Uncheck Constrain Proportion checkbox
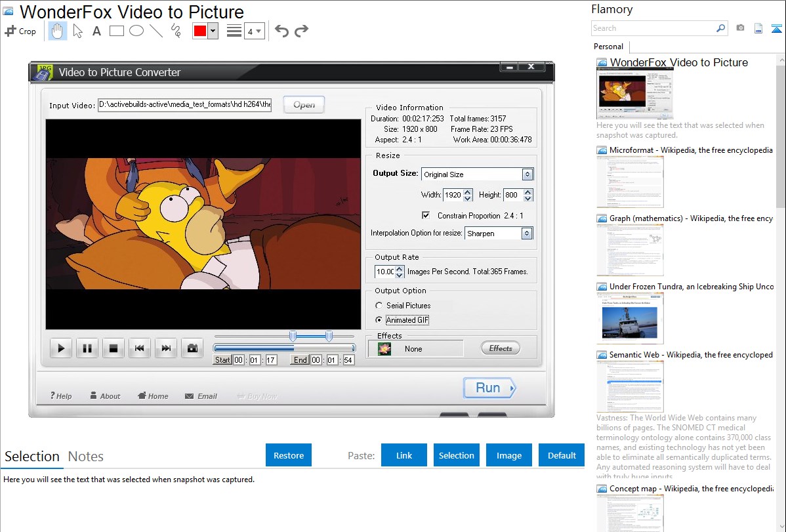 [x=426, y=215]
